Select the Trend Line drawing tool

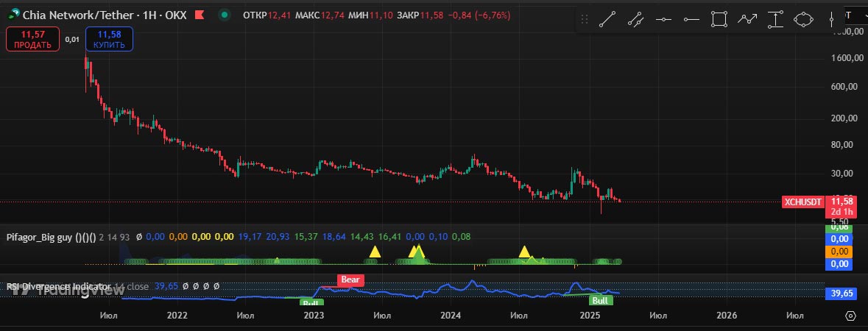607,20
